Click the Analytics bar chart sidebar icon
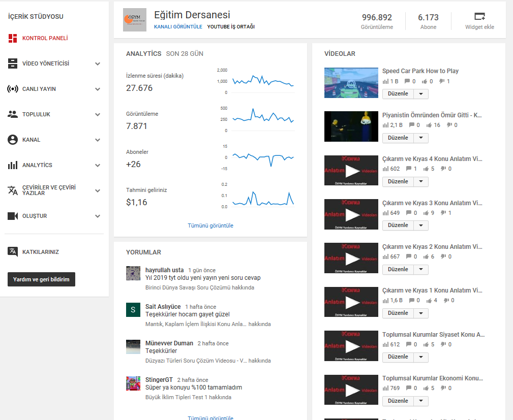The height and width of the screenshot is (420, 513). pyautogui.click(x=12, y=165)
